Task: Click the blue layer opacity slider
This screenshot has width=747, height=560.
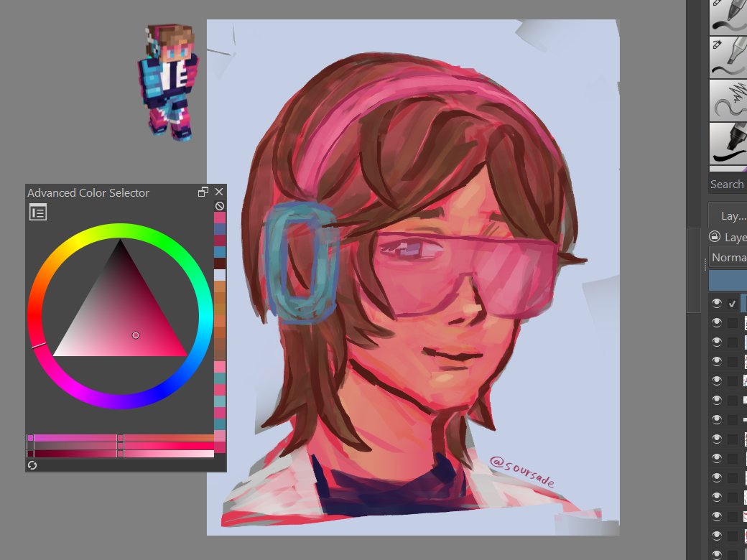Action: pos(728,281)
